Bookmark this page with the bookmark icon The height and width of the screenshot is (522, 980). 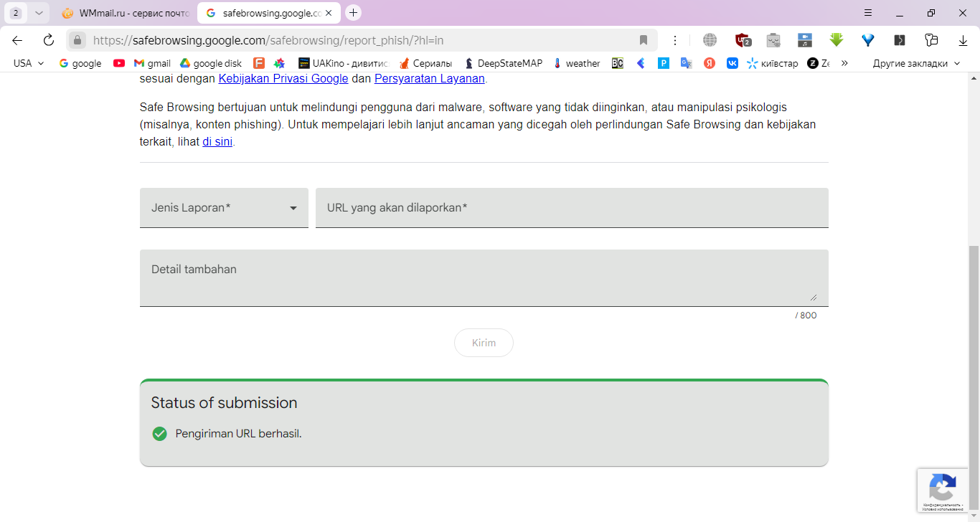pos(644,40)
